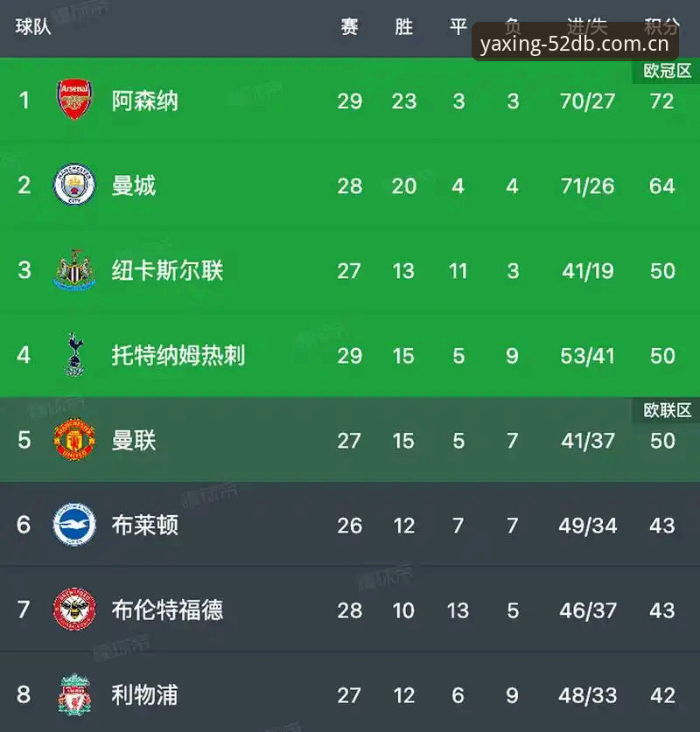Click the Manchester United crest
700x732 pixels.
(x=74, y=439)
